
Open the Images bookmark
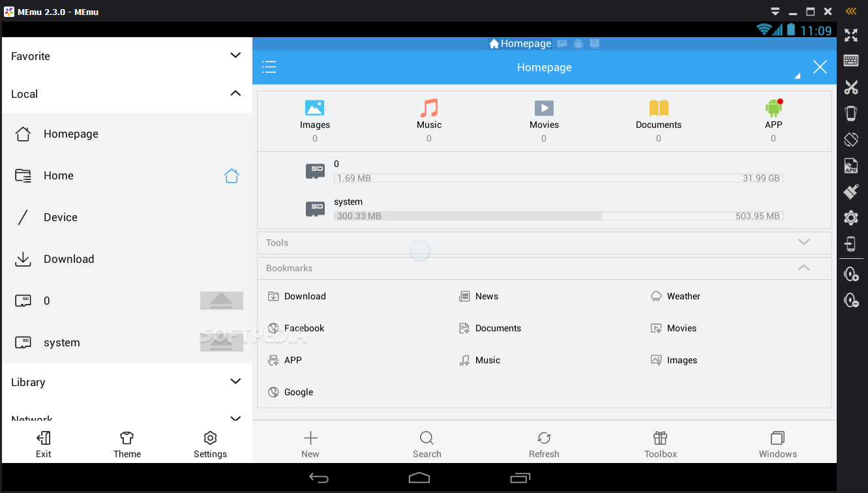[x=674, y=360]
